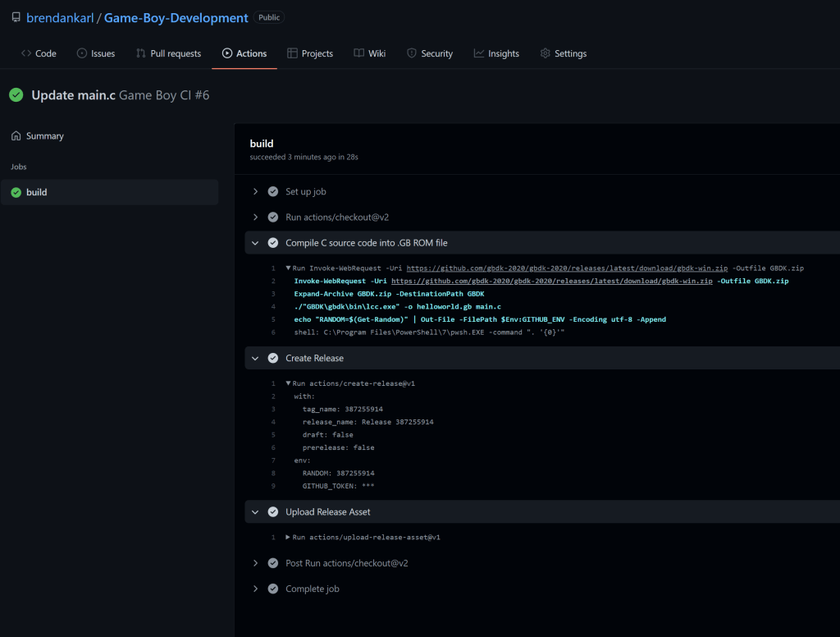This screenshot has height=637, width=840.
Task: Click the success check icon on Upload Release Asset step
Action: 273,511
